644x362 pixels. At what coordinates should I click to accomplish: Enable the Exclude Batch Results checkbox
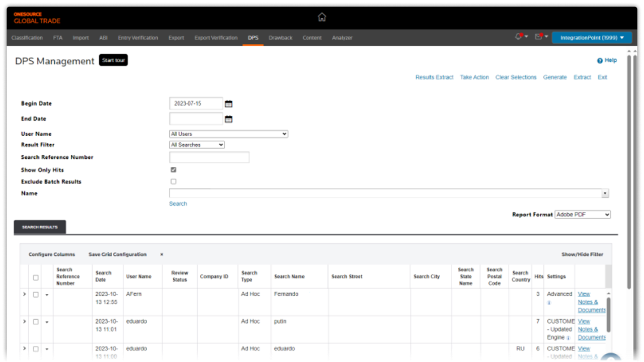(x=174, y=182)
